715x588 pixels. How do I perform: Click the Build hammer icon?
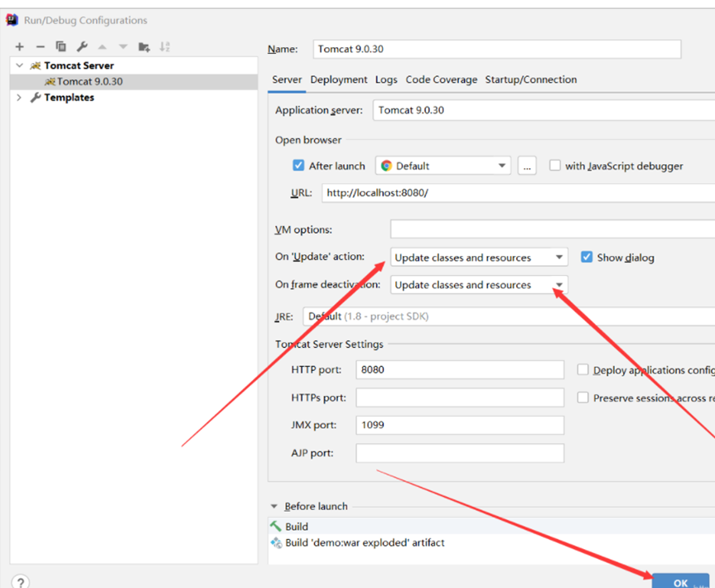click(x=276, y=527)
